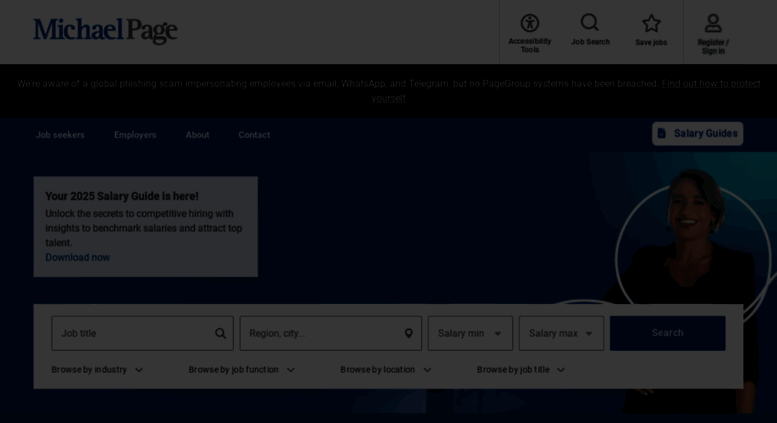
Task: Click magnifier icon in Job title field
Action: (x=221, y=333)
